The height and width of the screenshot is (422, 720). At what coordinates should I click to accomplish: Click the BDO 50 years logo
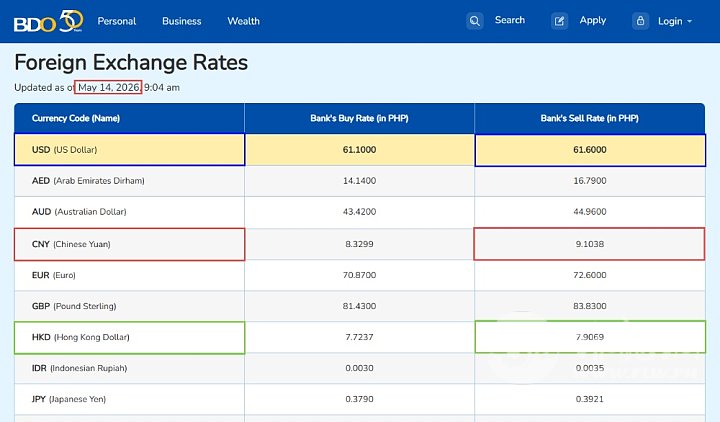tap(48, 21)
